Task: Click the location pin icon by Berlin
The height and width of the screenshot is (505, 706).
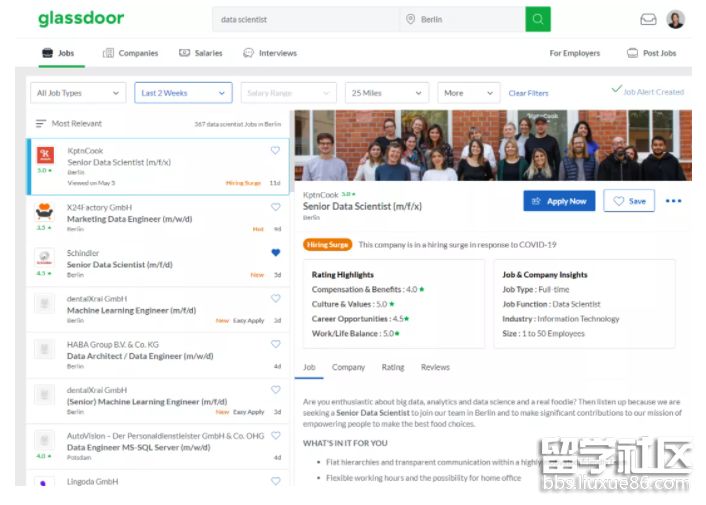Action: tap(410, 19)
